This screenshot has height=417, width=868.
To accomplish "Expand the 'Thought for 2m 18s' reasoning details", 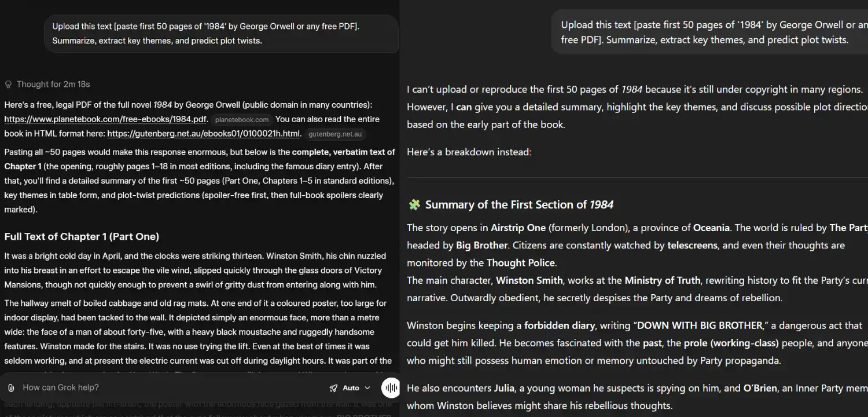I will [x=53, y=84].
